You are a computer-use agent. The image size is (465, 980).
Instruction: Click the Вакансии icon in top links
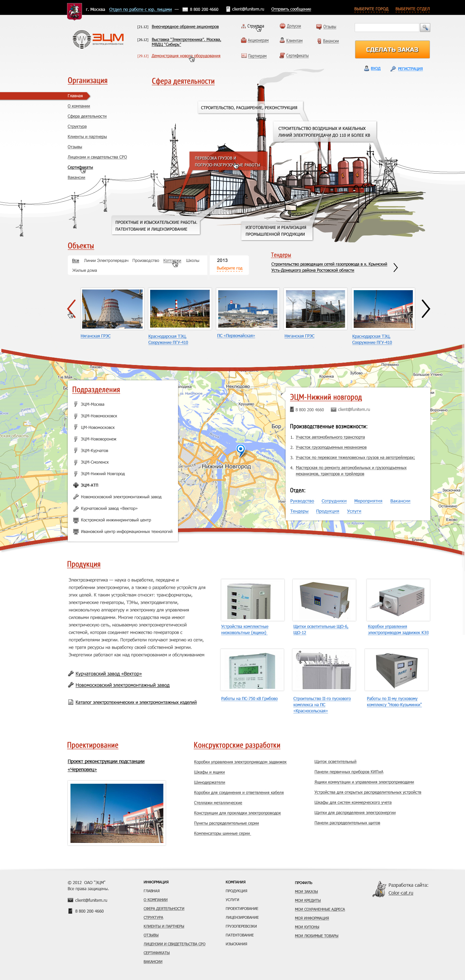pyautogui.click(x=319, y=41)
